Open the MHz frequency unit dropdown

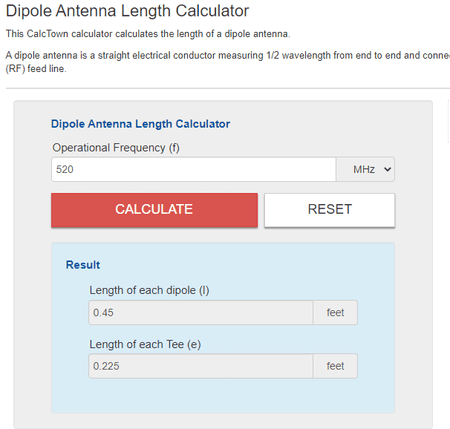tap(365, 169)
